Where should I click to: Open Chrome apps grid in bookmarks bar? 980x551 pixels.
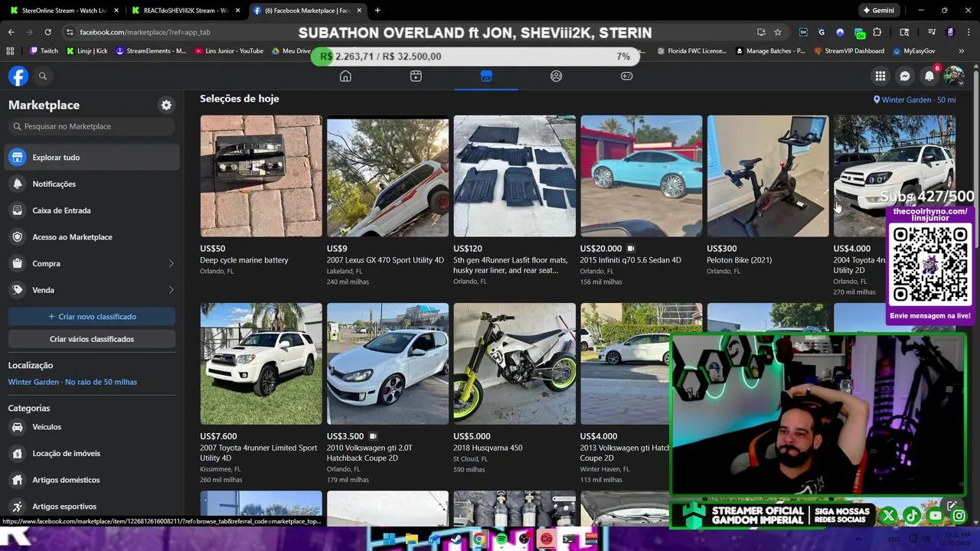[x=10, y=51]
